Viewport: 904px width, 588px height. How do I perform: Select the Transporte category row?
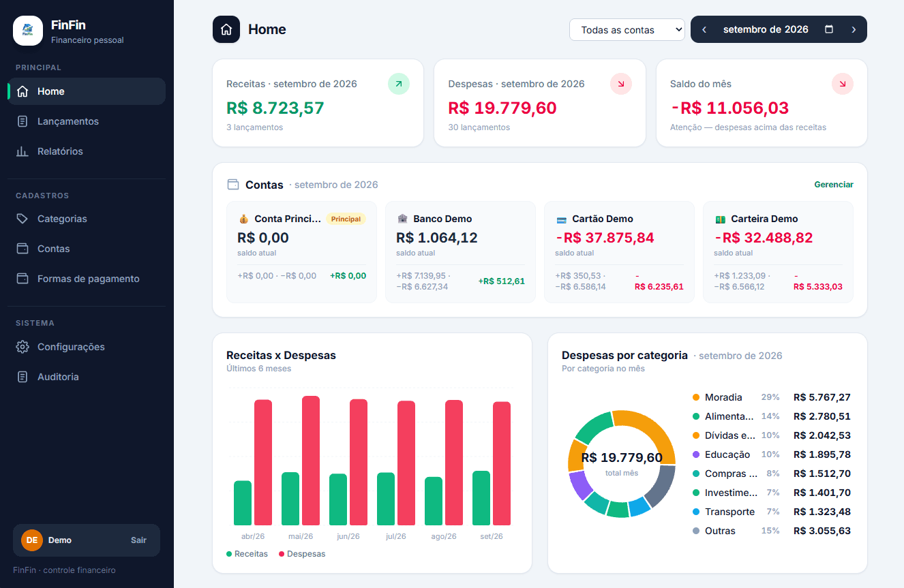tap(771, 512)
